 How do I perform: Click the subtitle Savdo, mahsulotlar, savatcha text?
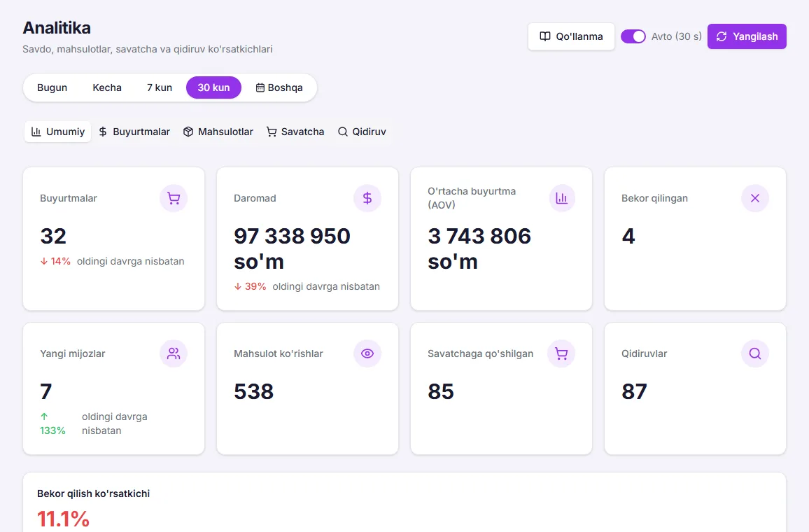148,49
